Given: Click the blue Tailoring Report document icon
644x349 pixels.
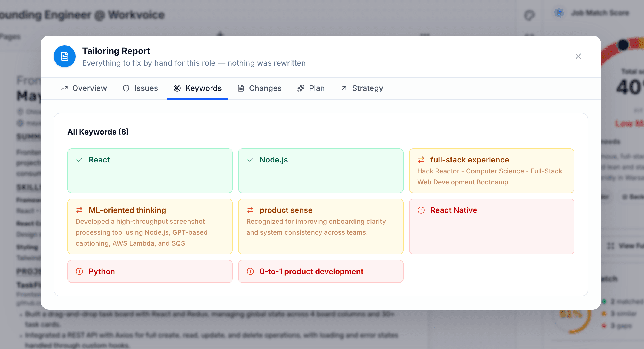Looking at the screenshot, I should pos(65,56).
